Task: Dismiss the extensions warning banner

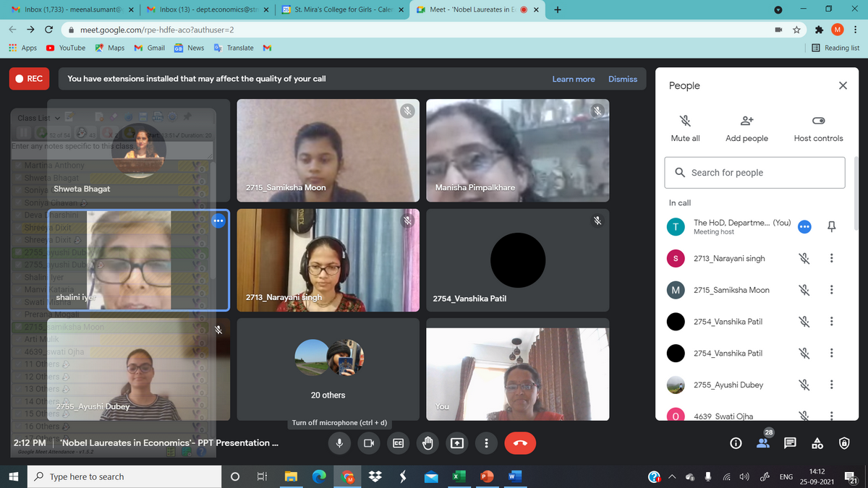Action: [x=622, y=79]
